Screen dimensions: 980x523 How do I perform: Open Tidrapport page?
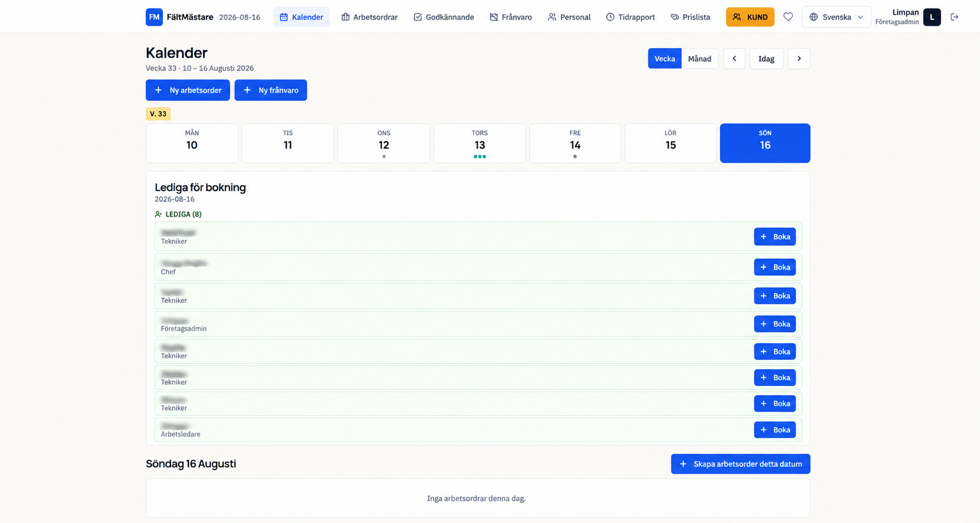tap(630, 17)
